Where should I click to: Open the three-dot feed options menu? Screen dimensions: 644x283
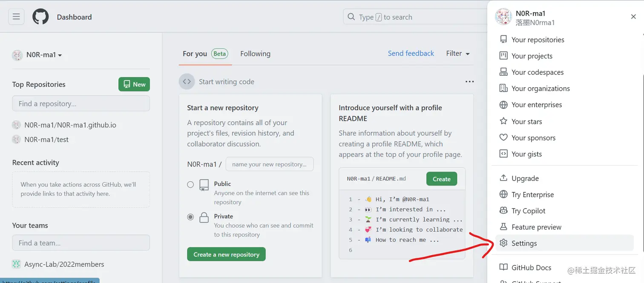point(469,82)
